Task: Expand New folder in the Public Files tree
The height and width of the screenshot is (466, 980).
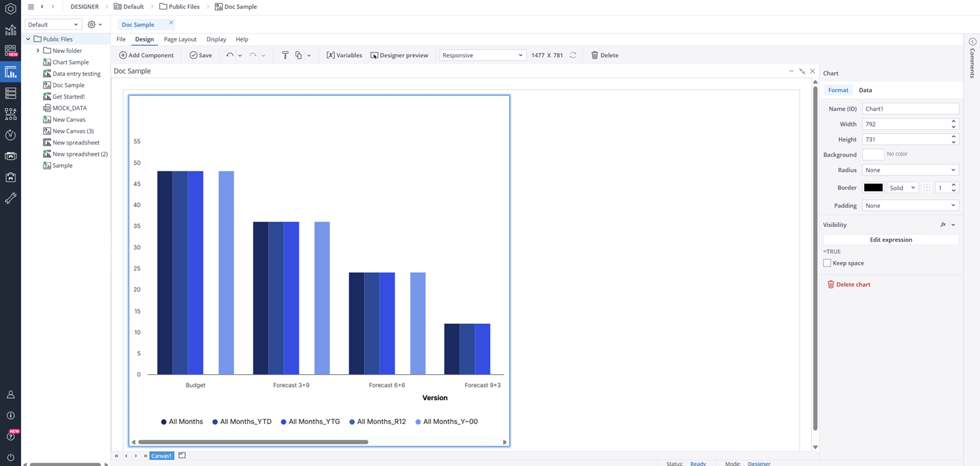Action: click(39, 50)
